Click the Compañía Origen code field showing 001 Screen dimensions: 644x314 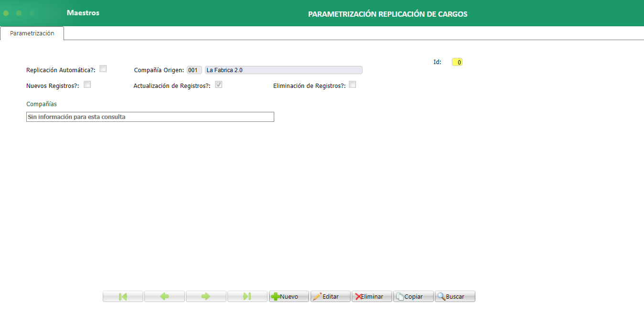coord(194,70)
